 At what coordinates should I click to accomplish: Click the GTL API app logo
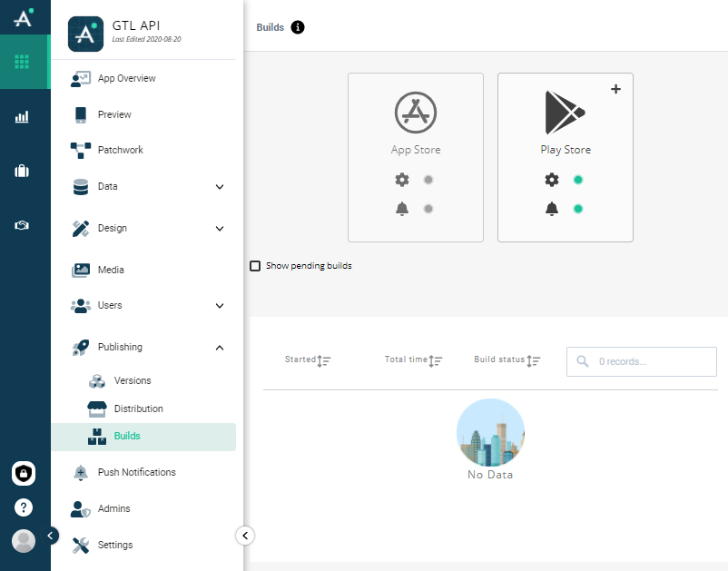85,34
